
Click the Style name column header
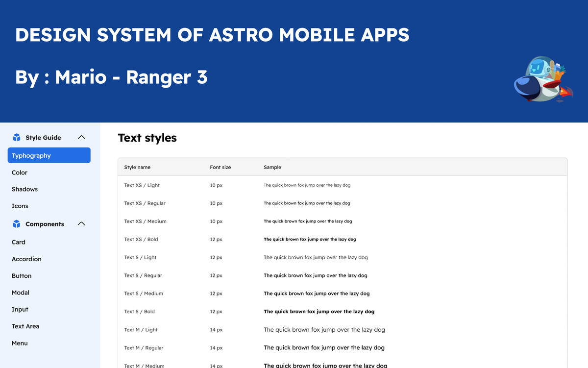tap(137, 167)
